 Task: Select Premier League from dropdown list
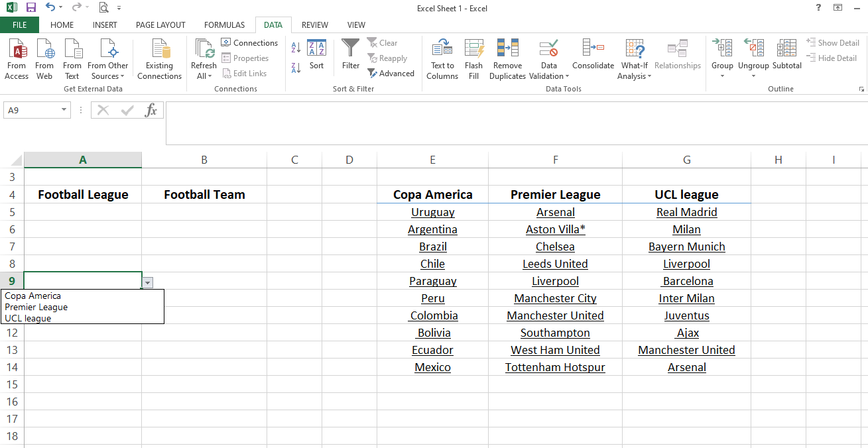[x=36, y=307]
